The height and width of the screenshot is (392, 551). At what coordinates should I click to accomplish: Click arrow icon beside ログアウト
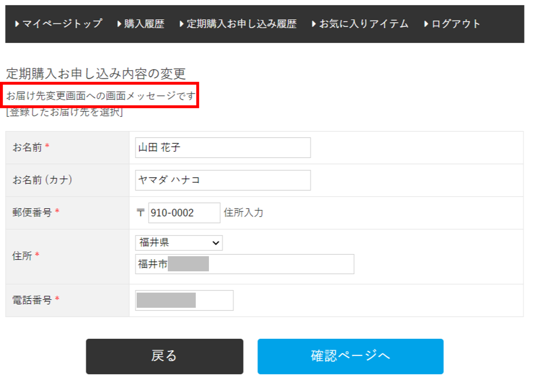(x=426, y=24)
